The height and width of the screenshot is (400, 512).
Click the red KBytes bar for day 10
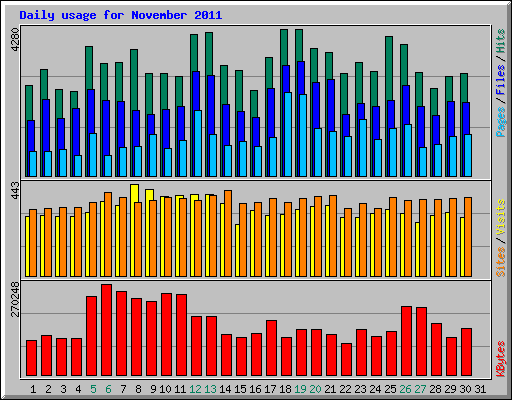tap(167, 335)
